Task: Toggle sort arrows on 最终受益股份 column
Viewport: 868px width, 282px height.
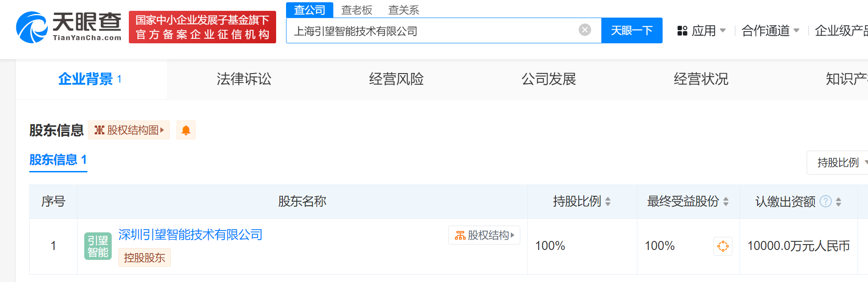Action: [x=726, y=202]
